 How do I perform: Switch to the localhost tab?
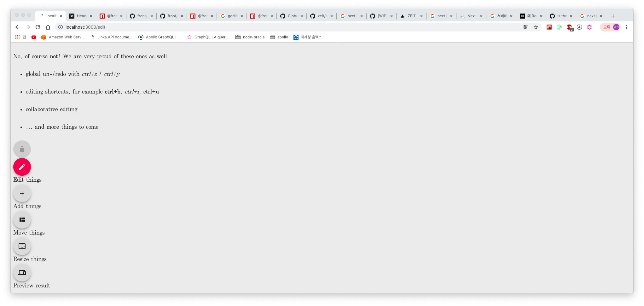(x=50, y=16)
